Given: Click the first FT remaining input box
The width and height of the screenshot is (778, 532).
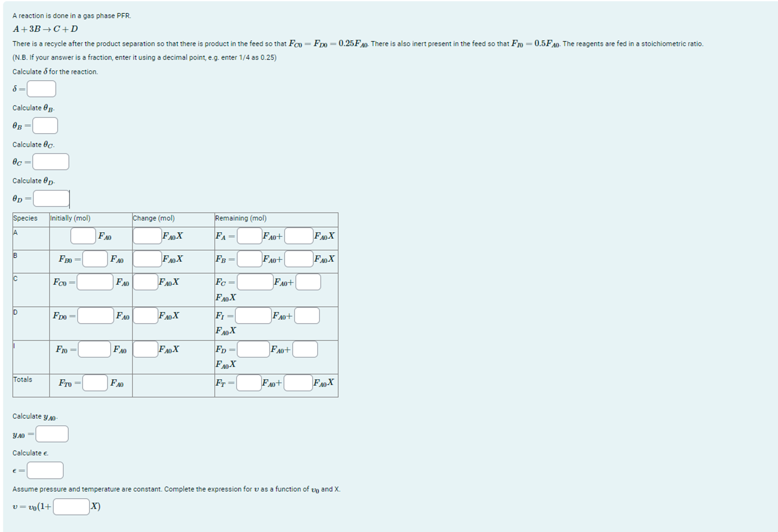Looking at the screenshot, I should (x=249, y=383).
